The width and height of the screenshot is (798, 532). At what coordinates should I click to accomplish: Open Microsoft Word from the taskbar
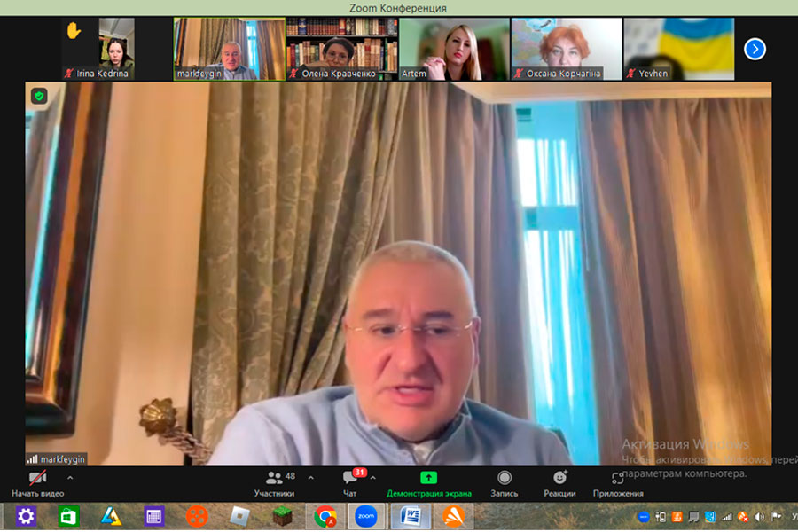coord(411,516)
